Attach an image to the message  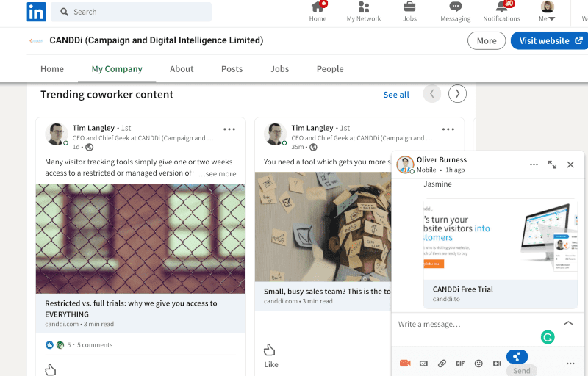click(x=423, y=364)
